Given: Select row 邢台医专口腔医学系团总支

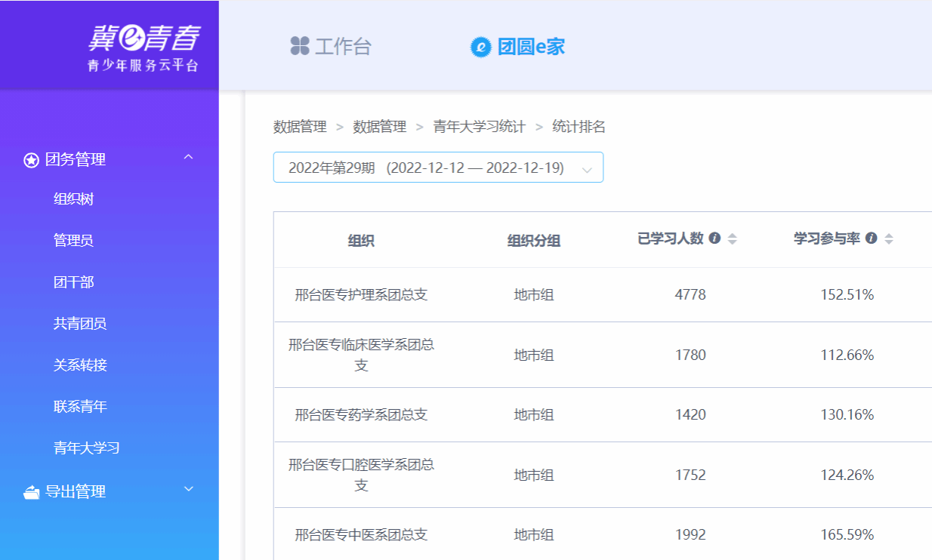Looking at the screenshot, I should pos(603,475).
